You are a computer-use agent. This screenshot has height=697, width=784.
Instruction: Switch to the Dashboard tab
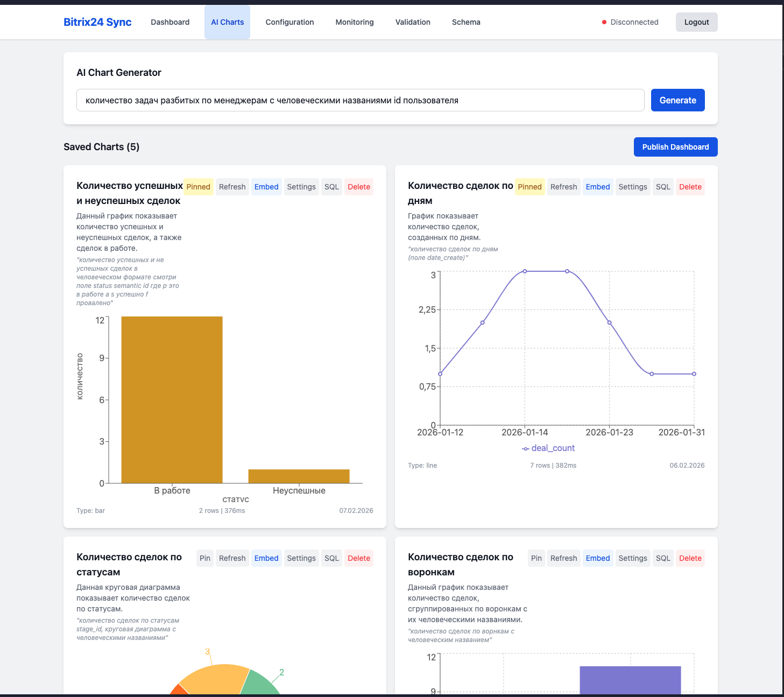coord(170,22)
